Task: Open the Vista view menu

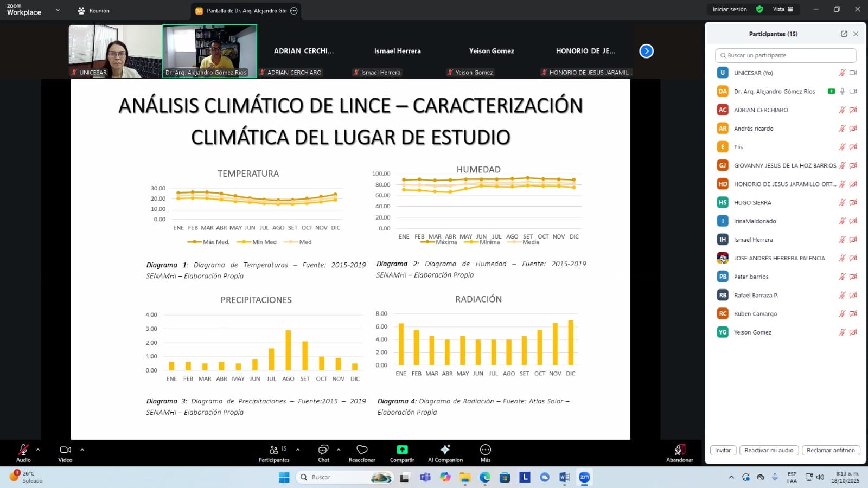Action: (x=782, y=9)
